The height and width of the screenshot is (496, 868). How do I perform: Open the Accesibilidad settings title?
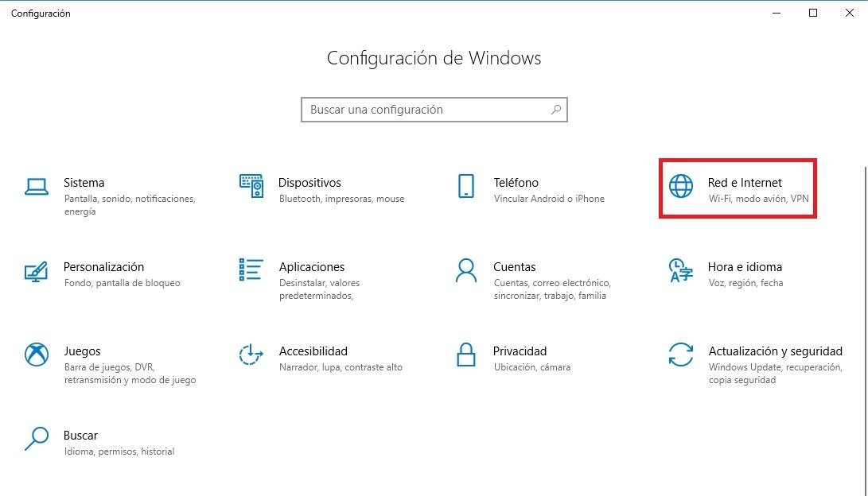(313, 351)
